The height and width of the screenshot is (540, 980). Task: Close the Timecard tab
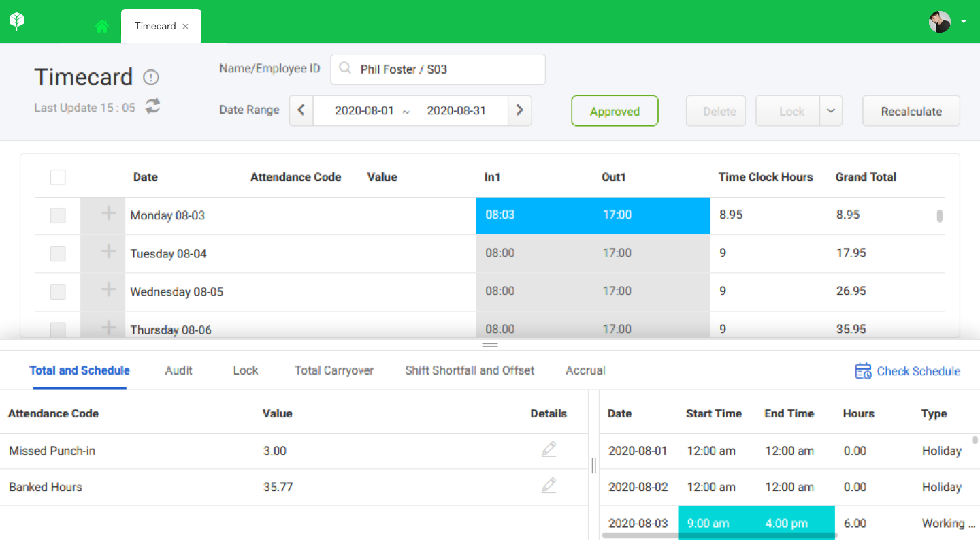click(186, 27)
